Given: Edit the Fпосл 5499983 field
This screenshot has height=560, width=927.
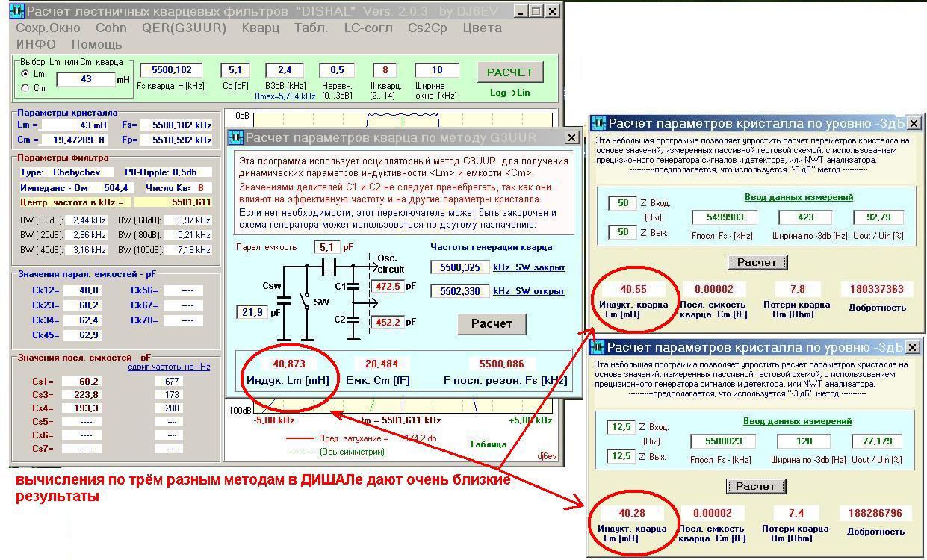Looking at the screenshot, I should [723, 217].
